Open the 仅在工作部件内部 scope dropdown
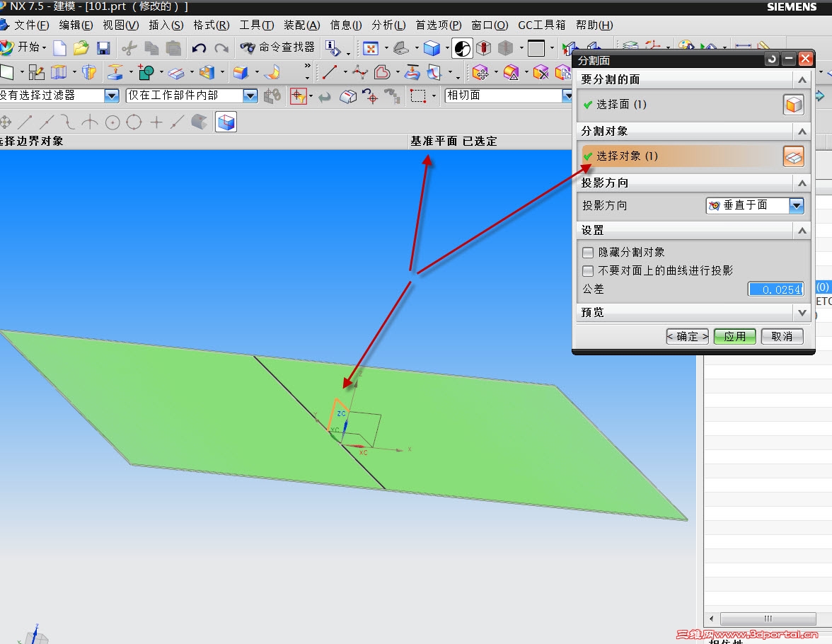The image size is (832, 644). tap(250, 96)
